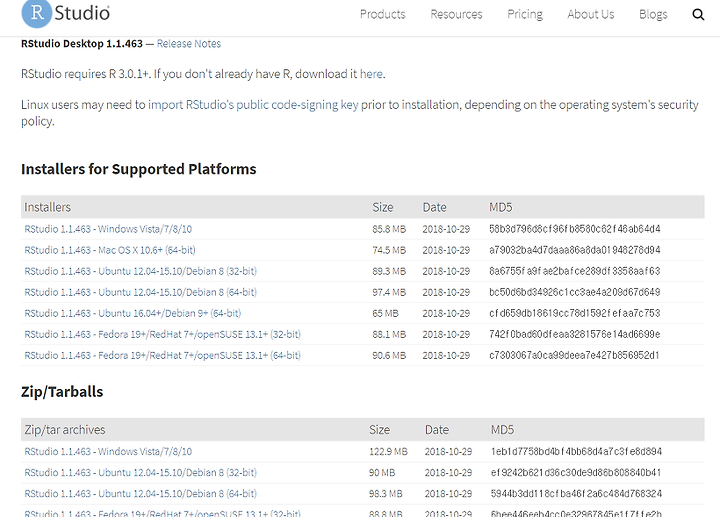Image resolution: width=720 pixels, height=517 pixels.
Task: Click the '98.3 MB' size cell
Action: pyautogui.click(x=386, y=494)
